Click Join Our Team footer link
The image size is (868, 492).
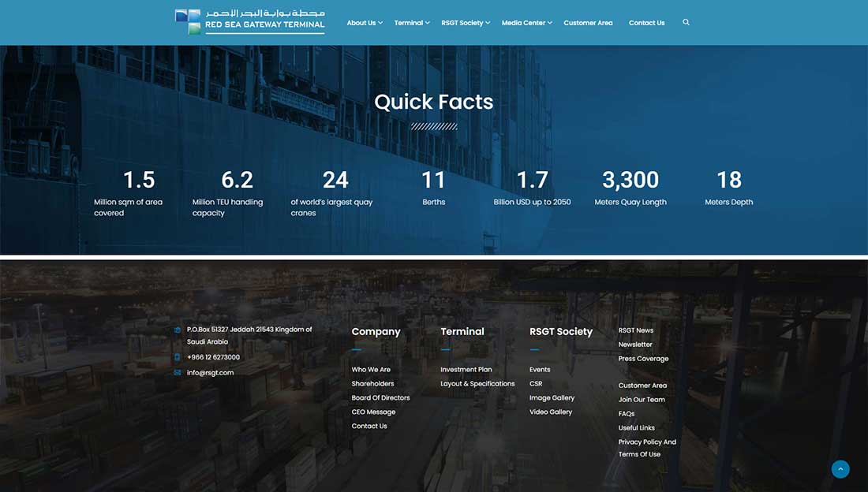(x=642, y=400)
